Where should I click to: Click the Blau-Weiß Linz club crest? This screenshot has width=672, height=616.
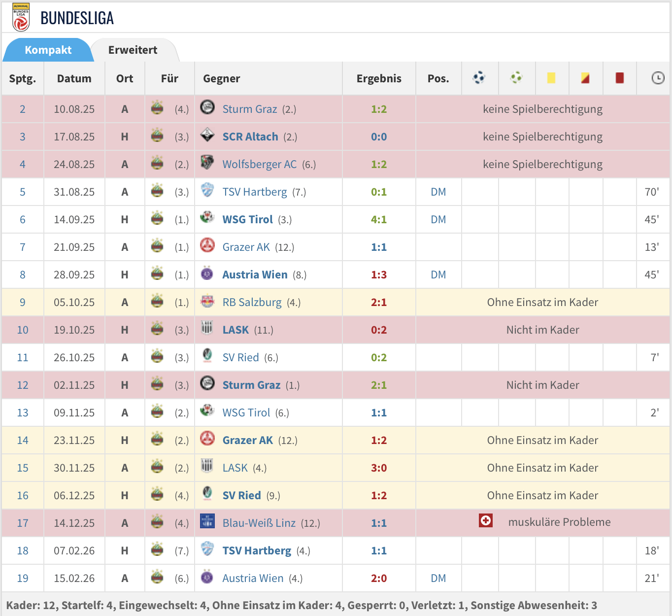pos(207,521)
